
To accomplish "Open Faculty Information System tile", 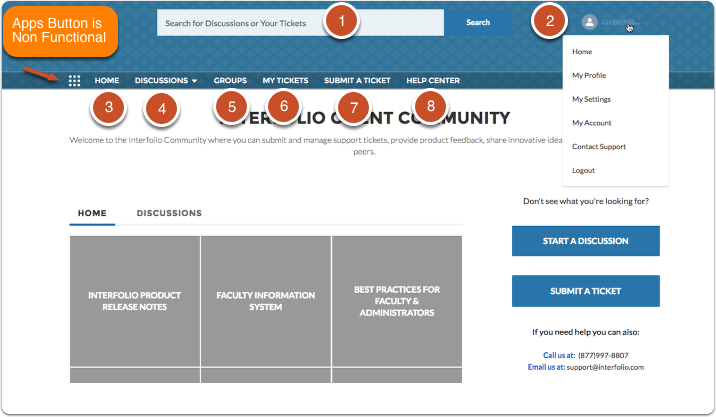I will [x=266, y=301].
